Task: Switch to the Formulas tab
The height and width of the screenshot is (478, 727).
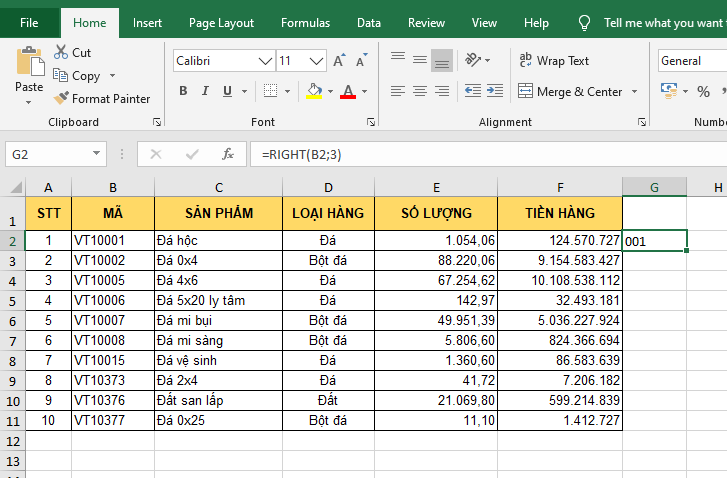Action: [x=305, y=22]
